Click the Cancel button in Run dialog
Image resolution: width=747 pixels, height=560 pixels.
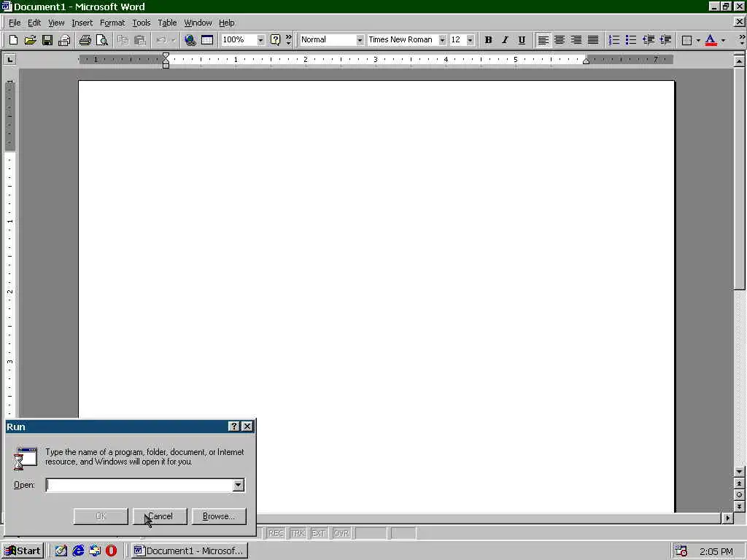pyautogui.click(x=160, y=516)
